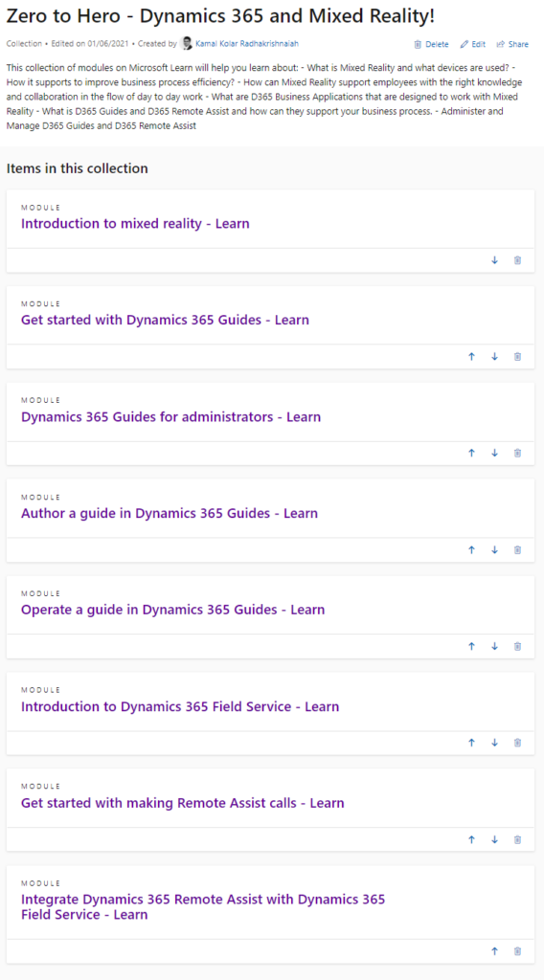544x980 pixels.
Task: Delete 'Introduction to mixed reality' module from collection
Action: click(x=517, y=260)
